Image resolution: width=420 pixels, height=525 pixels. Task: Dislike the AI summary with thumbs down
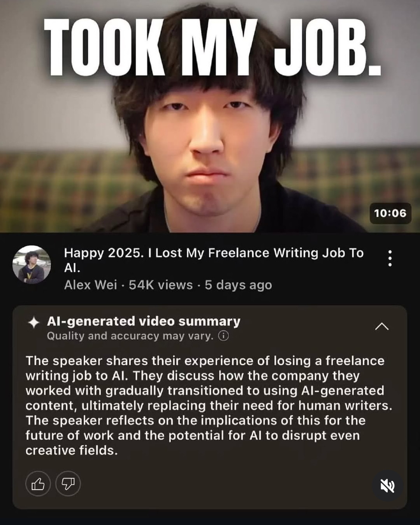[x=68, y=484]
